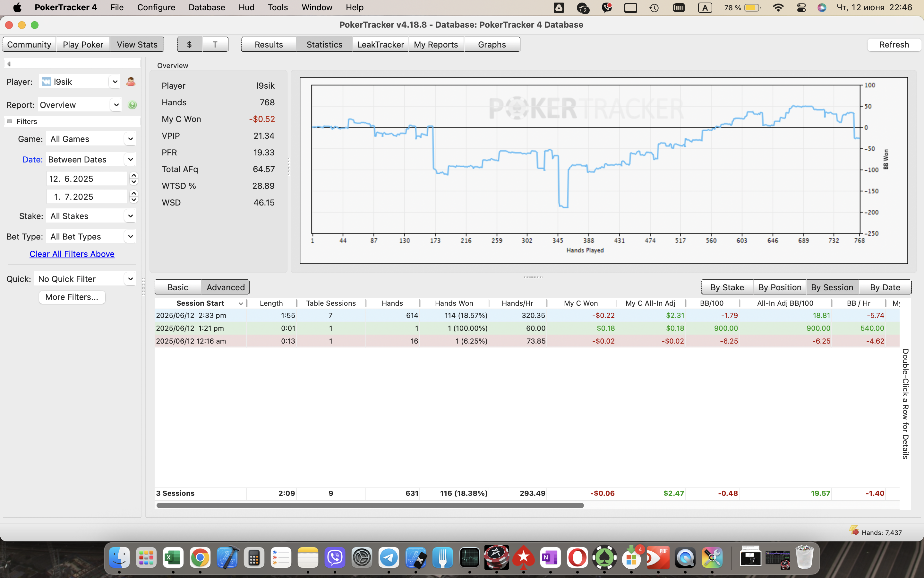
Task: Open Xcode from the dock
Action: (x=227, y=558)
